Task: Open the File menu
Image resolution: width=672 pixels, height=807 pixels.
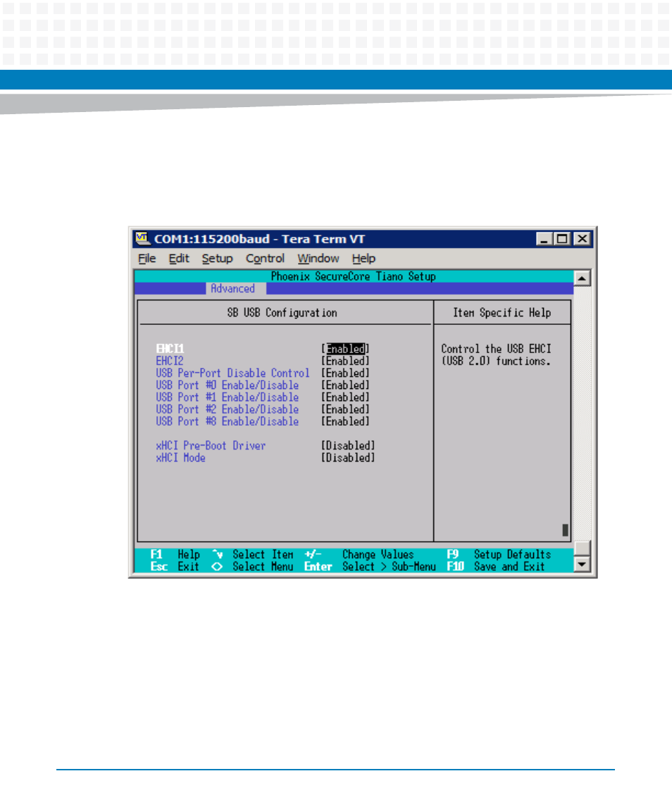Action: (147, 259)
